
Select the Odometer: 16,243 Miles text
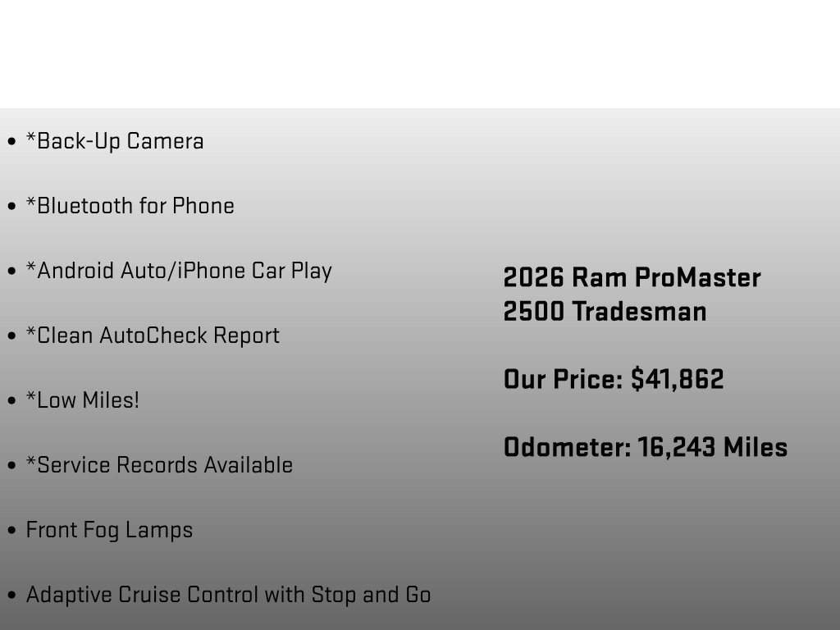coord(646,447)
